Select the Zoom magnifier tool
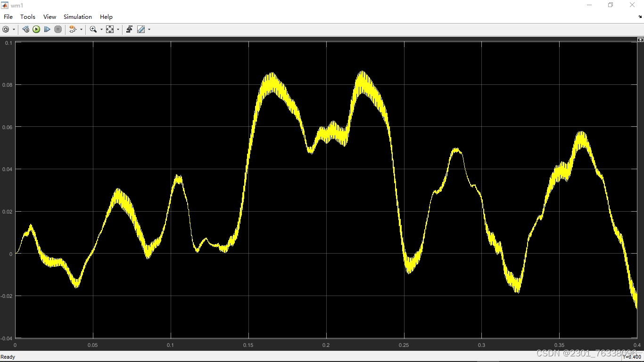This screenshot has width=644, height=362. click(x=93, y=29)
